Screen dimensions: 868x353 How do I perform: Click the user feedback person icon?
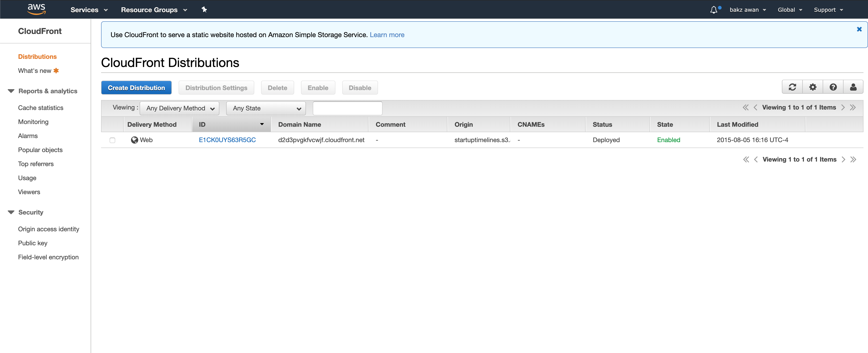(x=853, y=88)
